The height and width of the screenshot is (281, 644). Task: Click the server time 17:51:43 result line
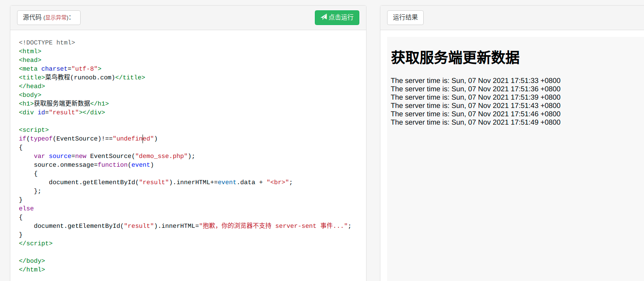click(476, 106)
